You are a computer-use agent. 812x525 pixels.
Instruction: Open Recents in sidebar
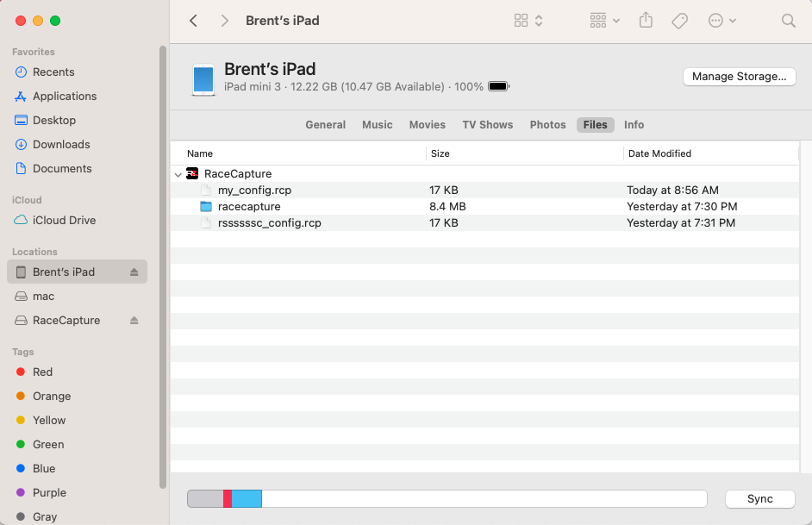(x=78, y=72)
